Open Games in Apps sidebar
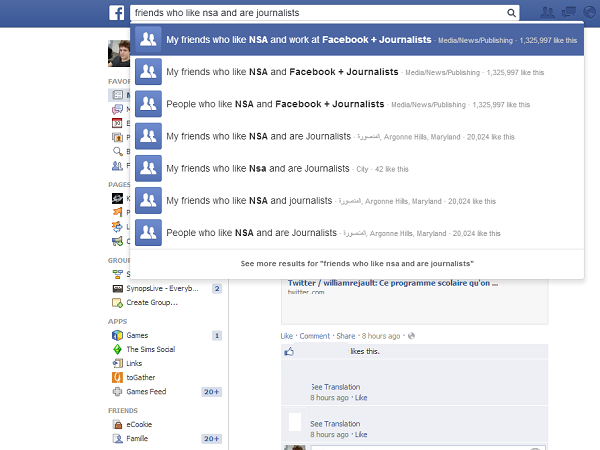This screenshot has height=450, width=600. pyautogui.click(x=137, y=336)
